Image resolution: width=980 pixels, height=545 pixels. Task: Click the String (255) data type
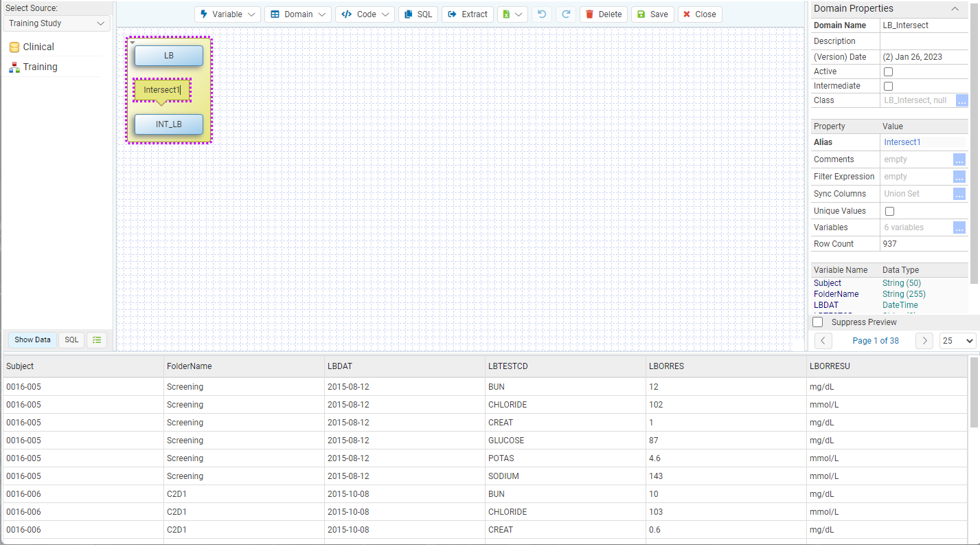tap(904, 294)
